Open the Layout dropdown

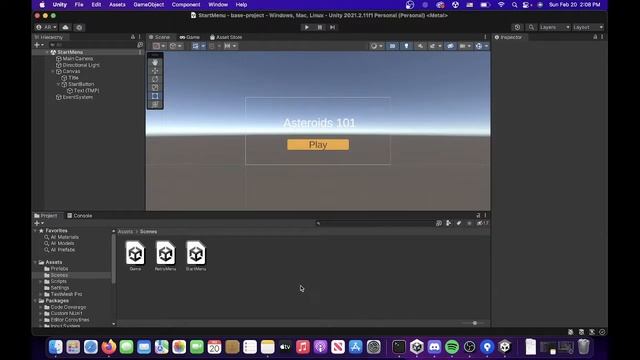coord(588,27)
